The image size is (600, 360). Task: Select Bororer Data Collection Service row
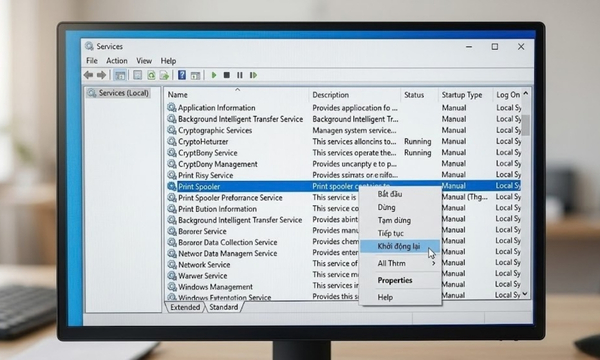click(343, 242)
